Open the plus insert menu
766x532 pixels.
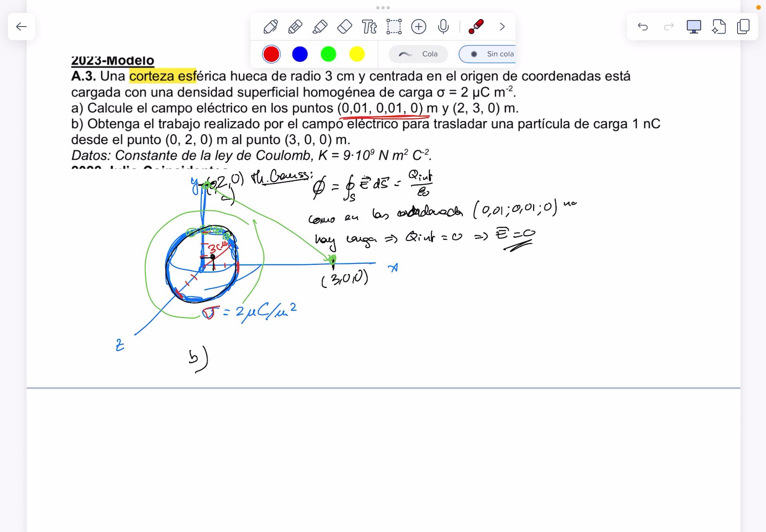click(x=419, y=27)
